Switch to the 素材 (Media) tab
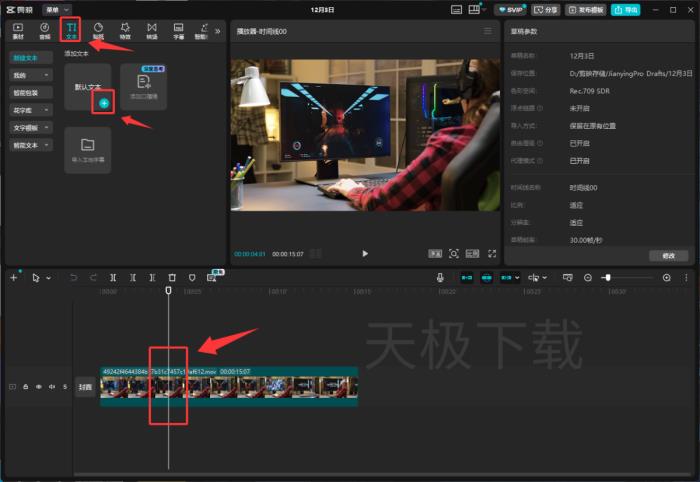700x482 pixels. click(18, 30)
